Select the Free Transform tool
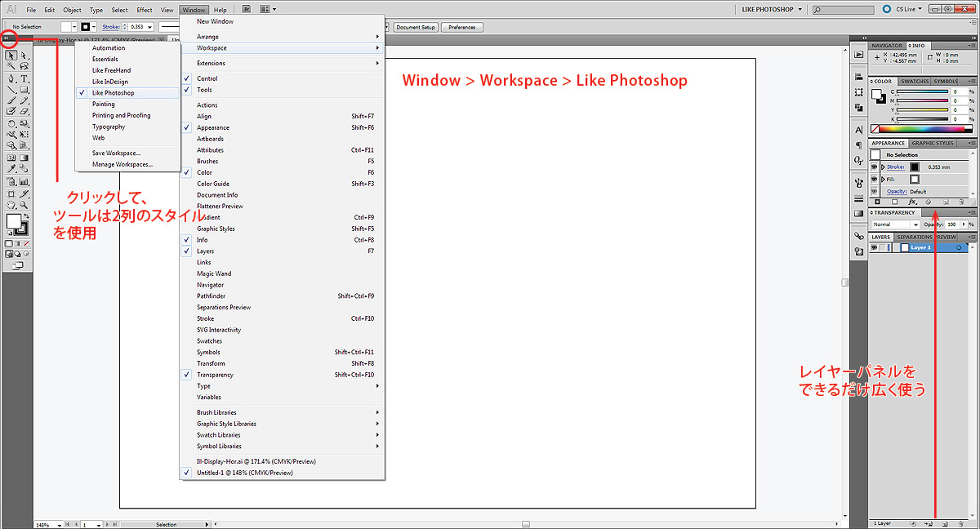 coord(24,134)
